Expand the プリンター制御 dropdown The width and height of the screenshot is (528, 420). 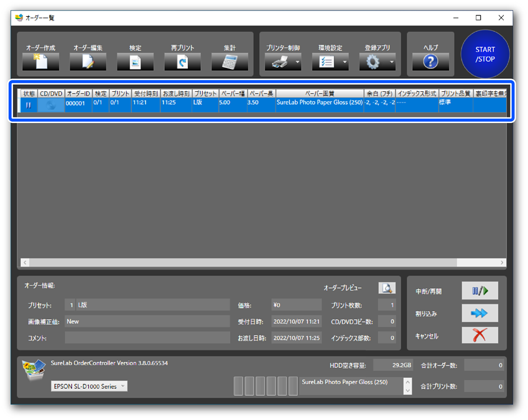297,62
